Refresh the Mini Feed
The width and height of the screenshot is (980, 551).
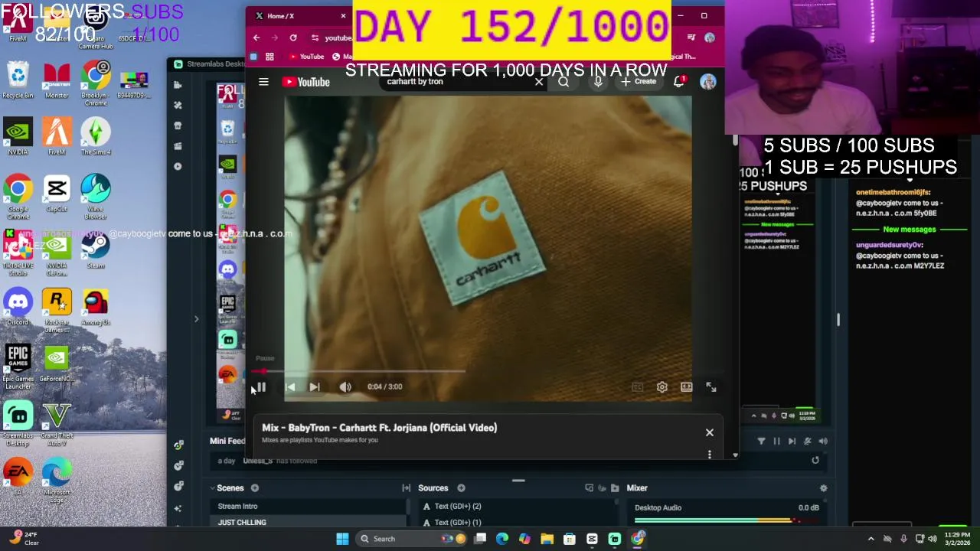tap(815, 461)
